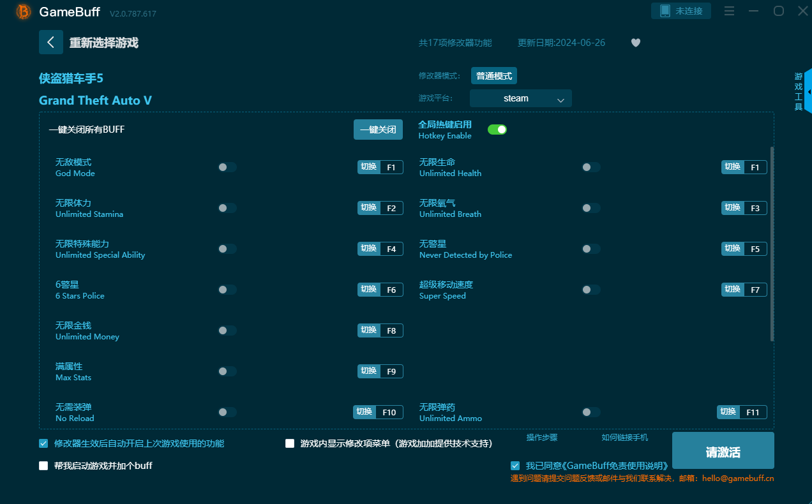Viewport: 812px width, 504px height.
Task: Click Unlimited Stamina 切换 F2 hotkey
Action: coord(380,208)
